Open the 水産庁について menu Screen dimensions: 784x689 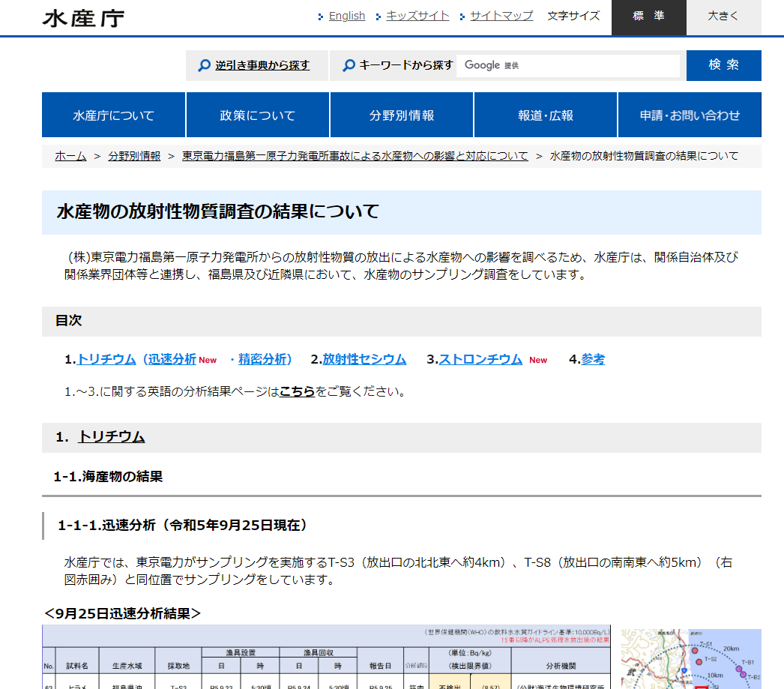(113, 115)
